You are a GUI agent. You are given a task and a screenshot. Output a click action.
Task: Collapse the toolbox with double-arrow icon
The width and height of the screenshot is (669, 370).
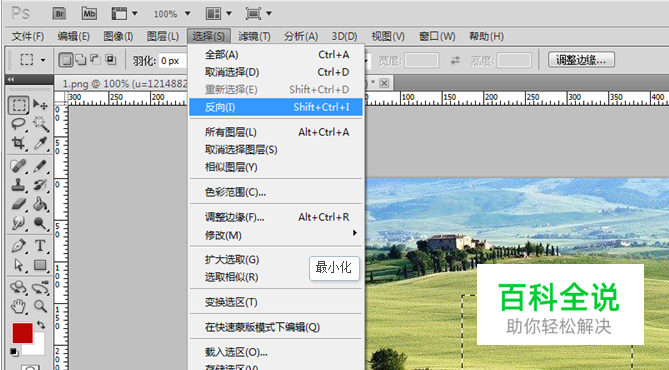(11, 79)
